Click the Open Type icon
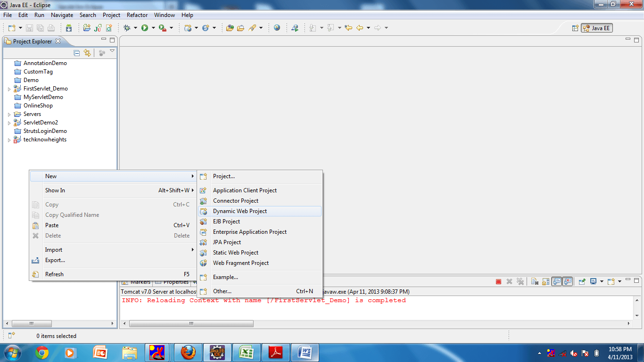The height and width of the screenshot is (362, 644). pos(230,28)
